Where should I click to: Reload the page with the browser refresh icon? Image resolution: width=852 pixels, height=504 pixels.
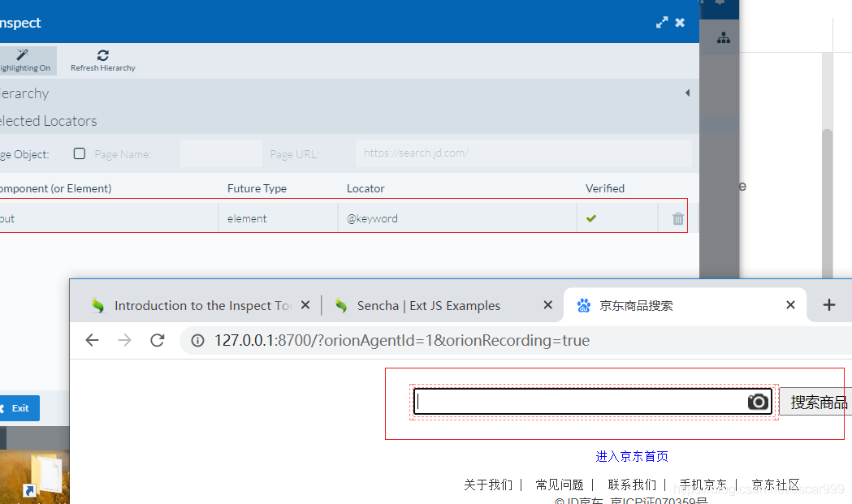pos(157,340)
